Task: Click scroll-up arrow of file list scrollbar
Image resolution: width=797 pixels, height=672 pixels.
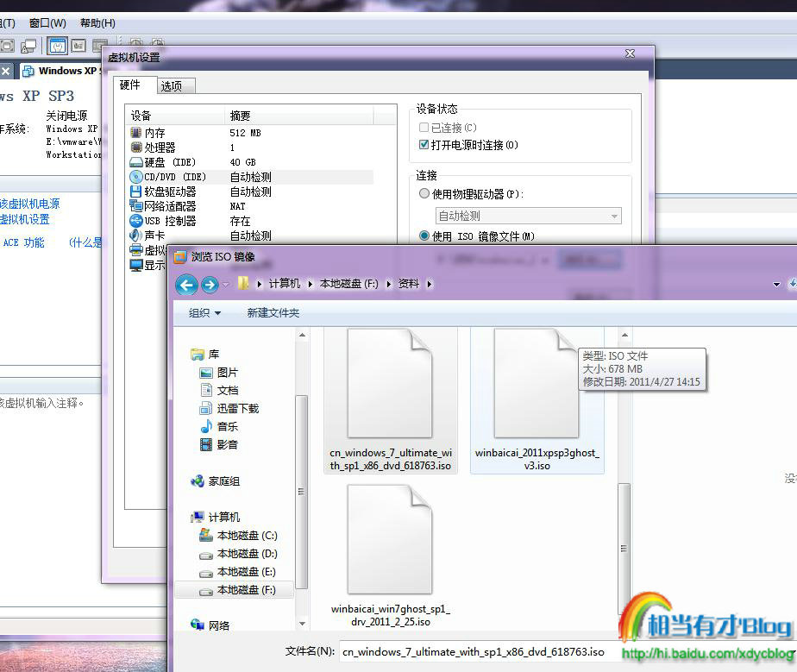Action: tap(624, 336)
